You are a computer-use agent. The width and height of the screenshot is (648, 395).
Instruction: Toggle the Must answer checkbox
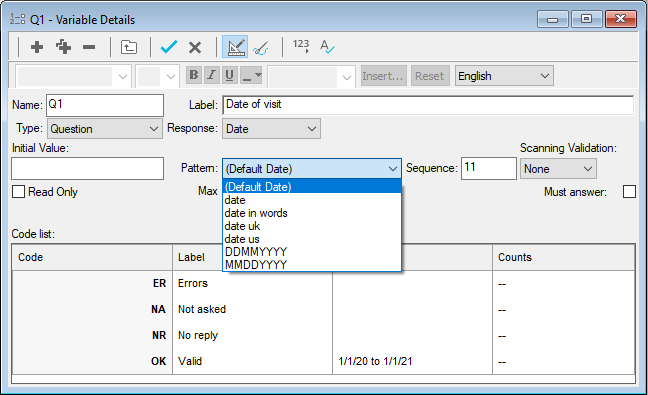click(629, 192)
